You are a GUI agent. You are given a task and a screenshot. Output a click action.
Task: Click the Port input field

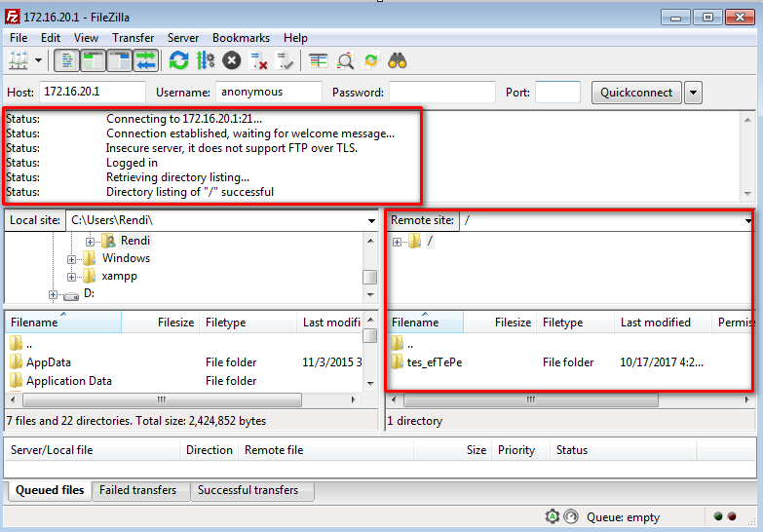[557, 92]
